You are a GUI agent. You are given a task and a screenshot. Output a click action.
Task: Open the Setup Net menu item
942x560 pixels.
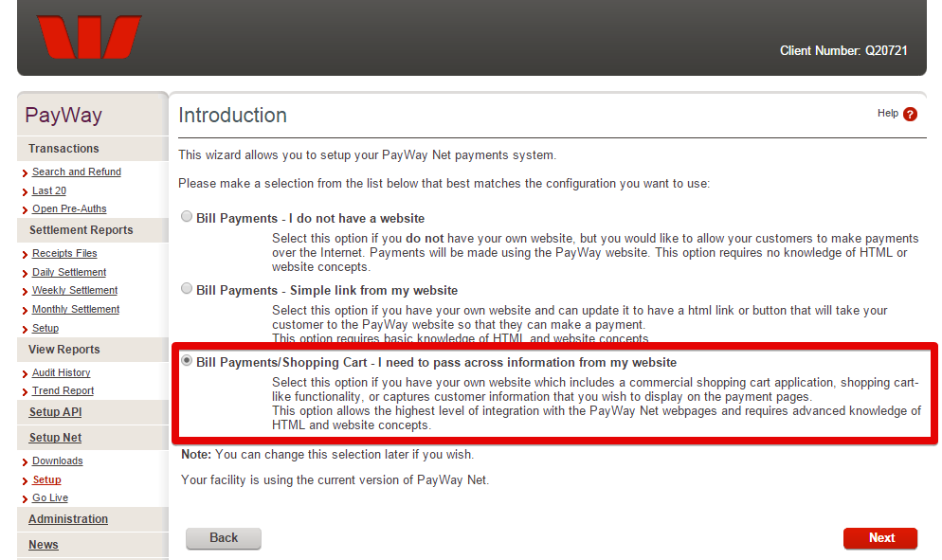pyautogui.click(x=55, y=438)
